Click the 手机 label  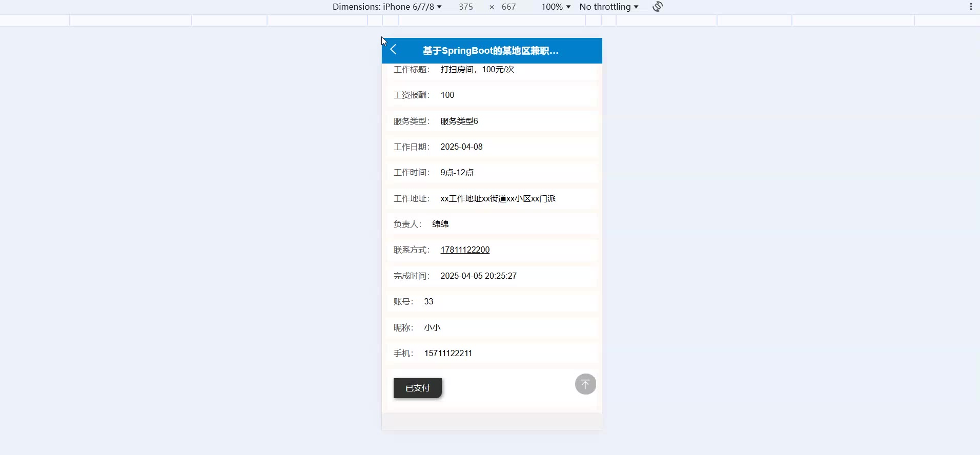point(403,353)
